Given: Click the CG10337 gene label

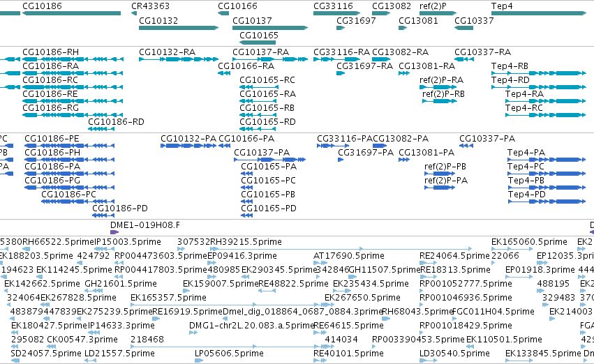Looking at the screenshot, I should coord(474,20).
